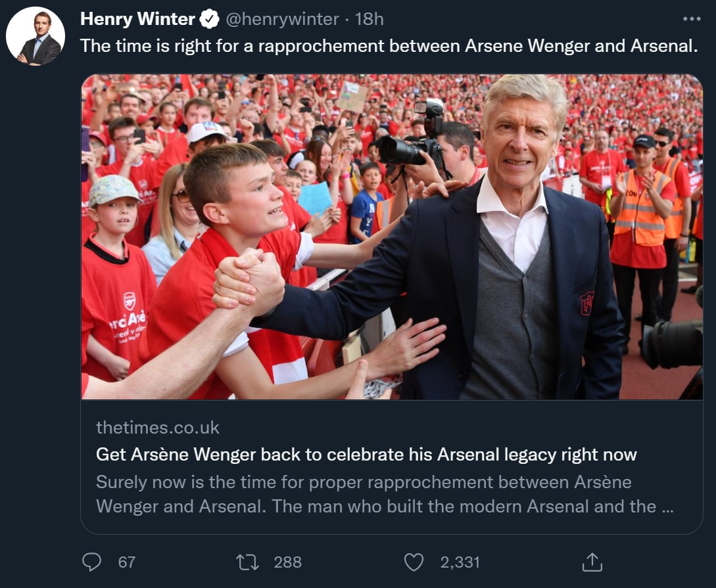Open Henry Winter's profile avatar

(36, 36)
